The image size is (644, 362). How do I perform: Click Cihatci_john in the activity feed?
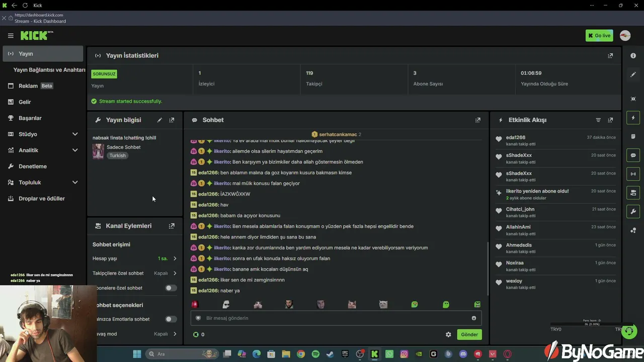(520, 209)
